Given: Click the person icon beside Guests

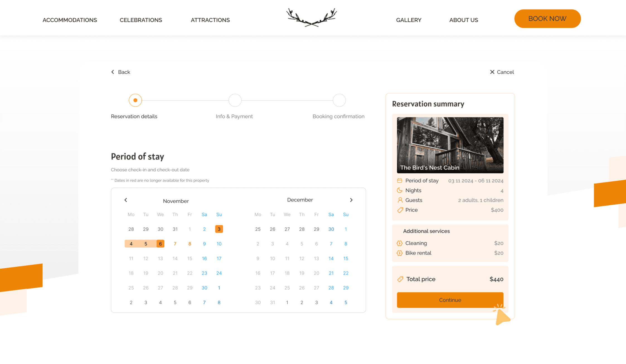Looking at the screenshot, I should coord(400,200).
